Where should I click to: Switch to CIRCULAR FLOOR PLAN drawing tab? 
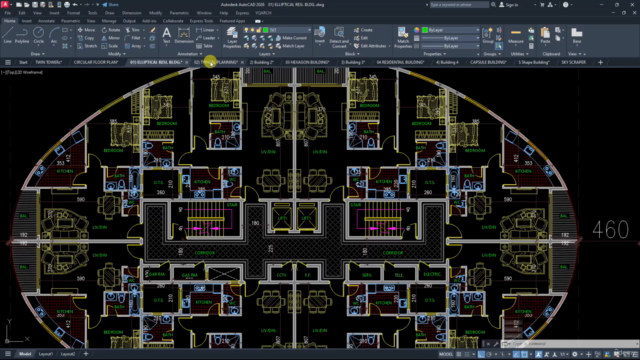[96, 62]
